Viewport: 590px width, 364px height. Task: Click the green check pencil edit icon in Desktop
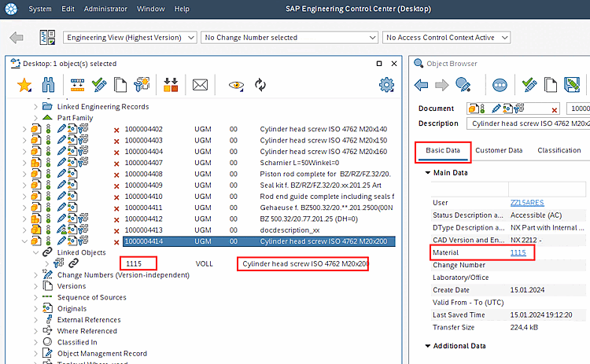click(99, 85)
